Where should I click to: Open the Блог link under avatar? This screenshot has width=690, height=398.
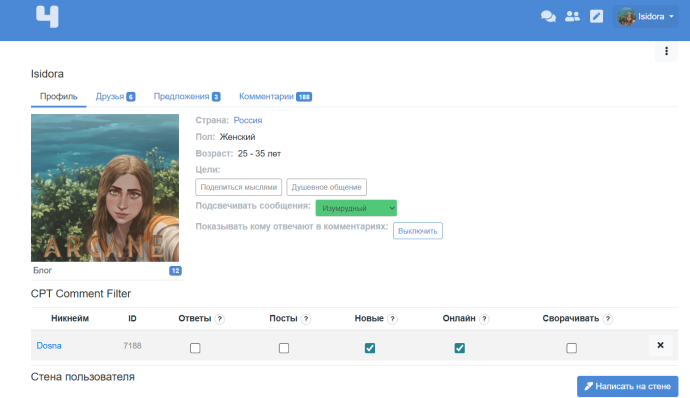42,270
